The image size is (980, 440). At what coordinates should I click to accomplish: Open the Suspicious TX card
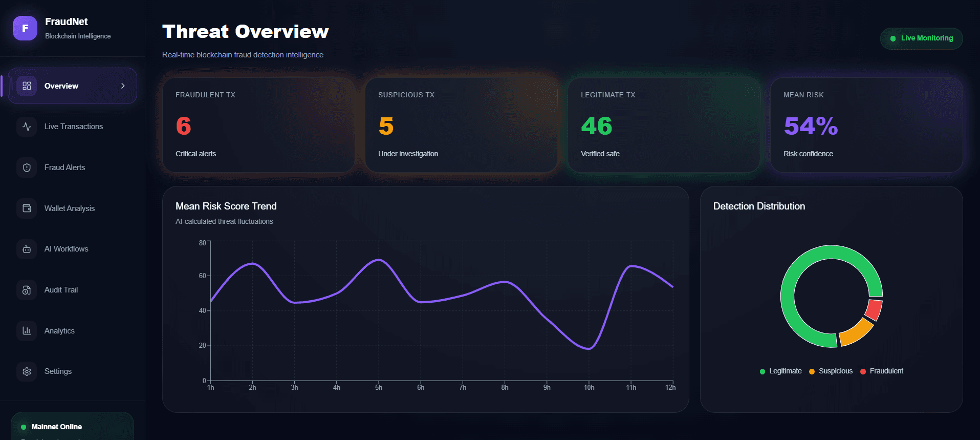461,125
